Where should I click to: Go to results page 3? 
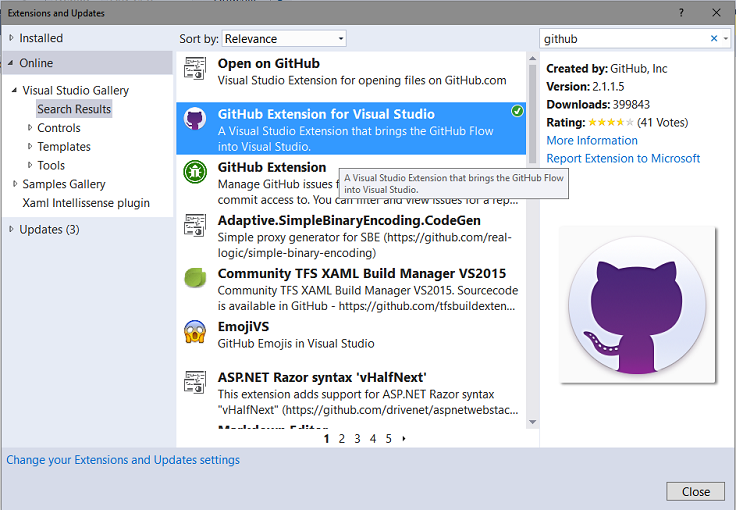coord(357,439)
